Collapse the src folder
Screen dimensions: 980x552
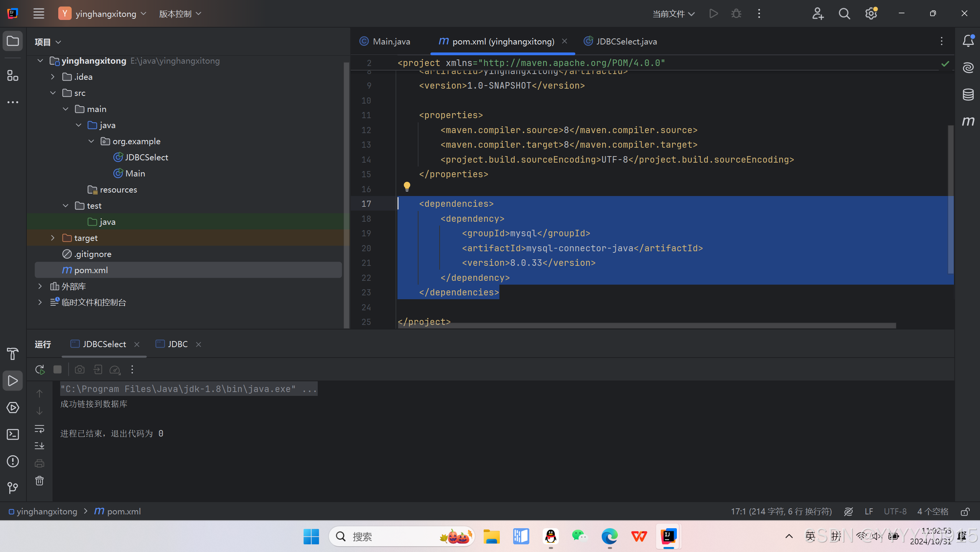tap(53, 93)
